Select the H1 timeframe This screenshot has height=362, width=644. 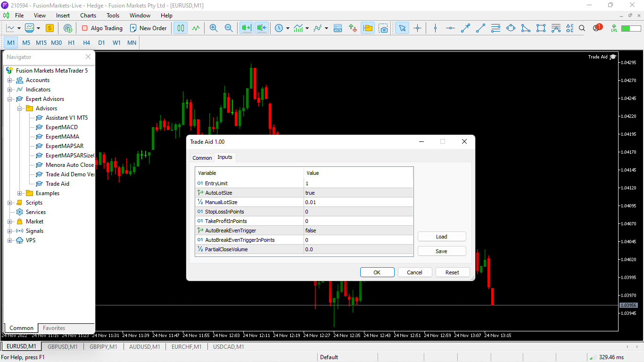tap(71, 43)
